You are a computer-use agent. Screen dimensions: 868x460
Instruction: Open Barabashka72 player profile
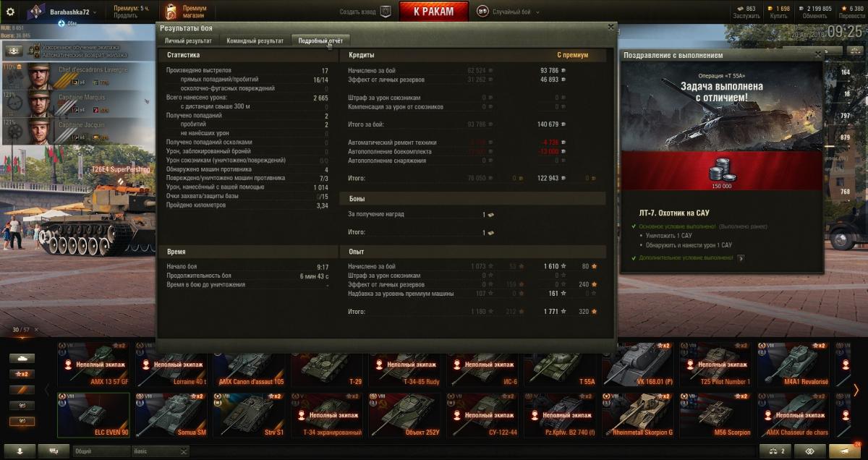point(69,12)
